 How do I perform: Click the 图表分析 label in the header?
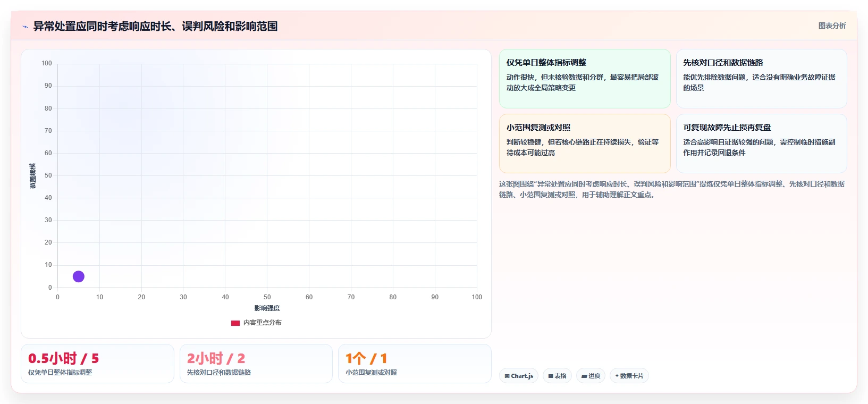coord(832,26)
